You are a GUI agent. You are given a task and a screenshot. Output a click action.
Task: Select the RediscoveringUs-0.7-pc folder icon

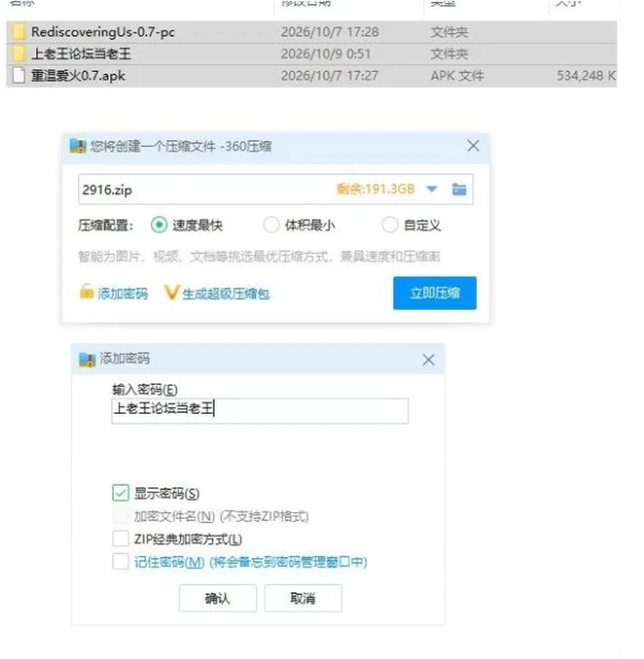(x=19, y=32)
